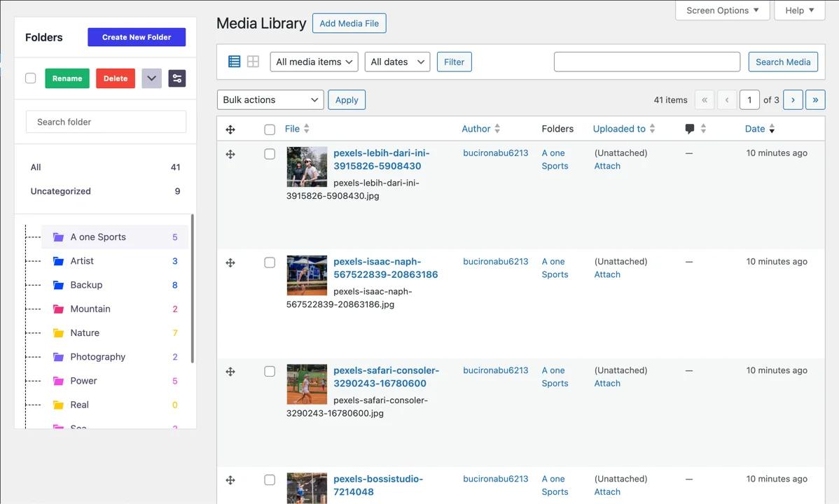Select pexels-isaac-naph file checkbox
The image size is (839, 504).
point(270,262)
